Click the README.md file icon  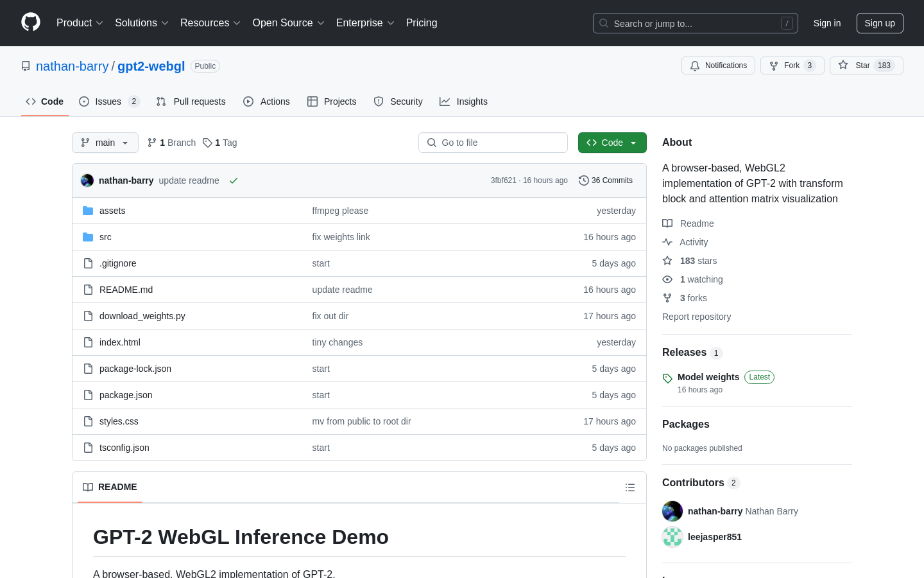point(88,290)
